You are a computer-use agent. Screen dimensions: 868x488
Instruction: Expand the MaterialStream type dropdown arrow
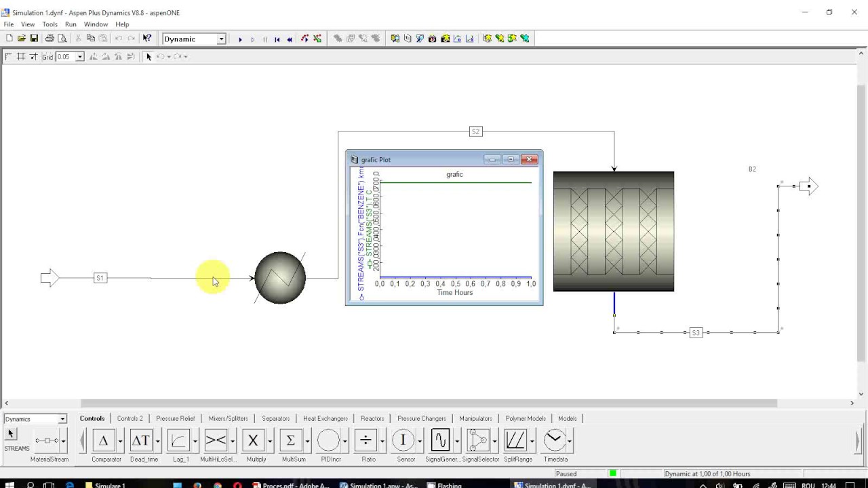[x=63, y=441]
